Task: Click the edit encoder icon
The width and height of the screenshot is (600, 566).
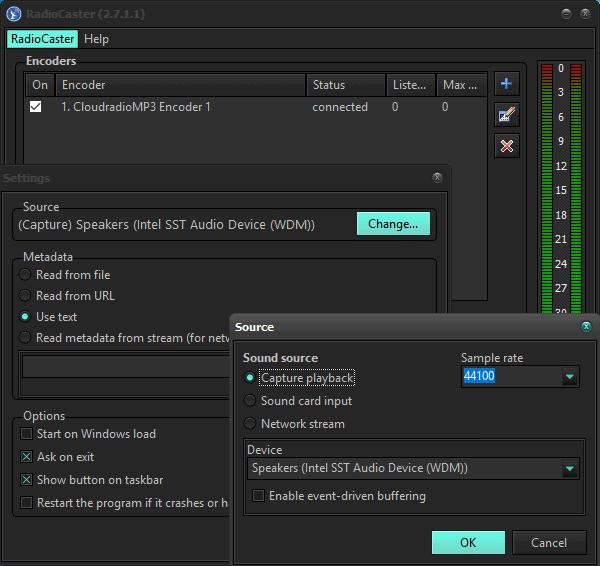Action: tap(507, 115)
